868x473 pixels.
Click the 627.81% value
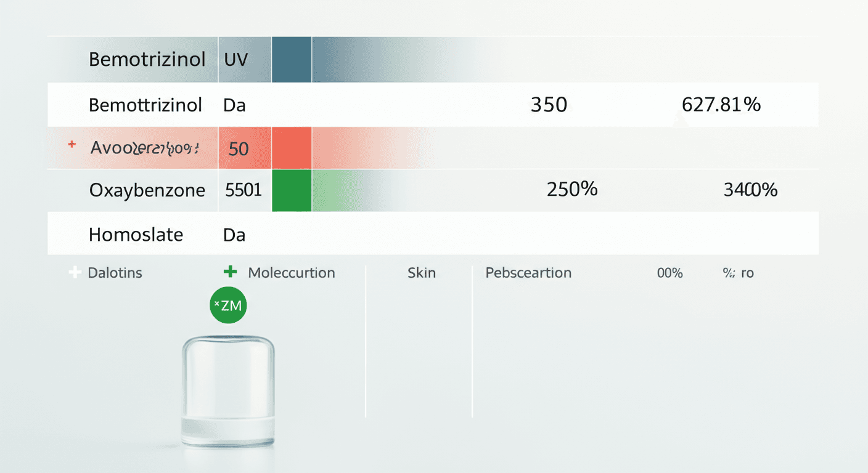[x=721, y=105]
